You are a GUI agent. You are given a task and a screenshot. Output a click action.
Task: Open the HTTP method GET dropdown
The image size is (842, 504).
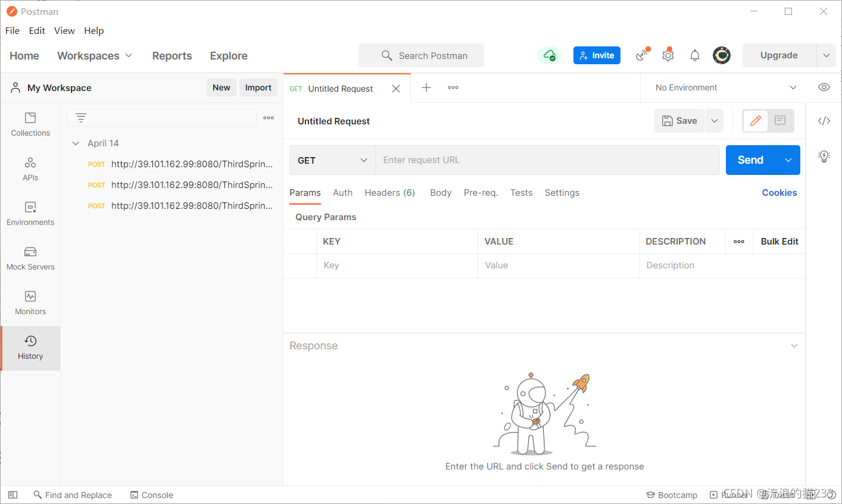[x=332, y=160]
